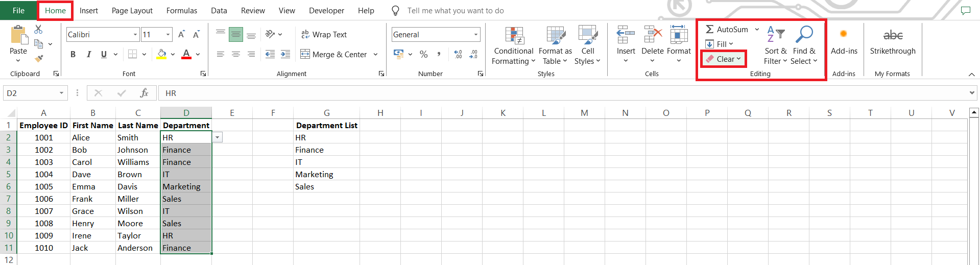980x265 pixels.
Task: Increase indent in Alignment group
Action: 285,54
